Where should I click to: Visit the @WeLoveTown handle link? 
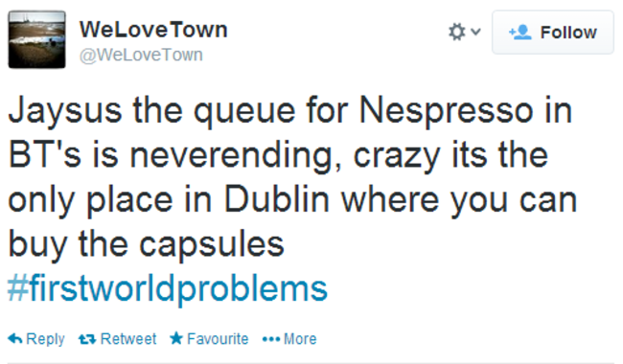pos(141,55)
